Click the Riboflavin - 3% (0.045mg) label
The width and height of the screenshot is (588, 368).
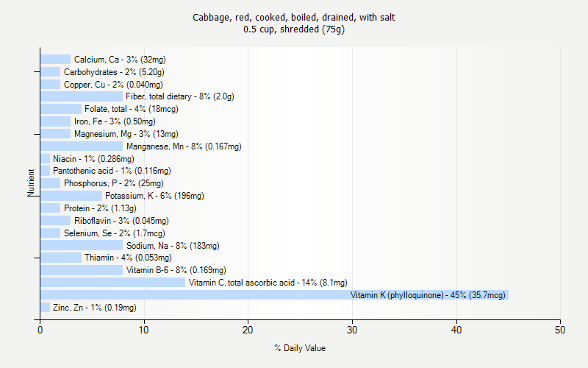pyautogui.click(x=121, y=221)
